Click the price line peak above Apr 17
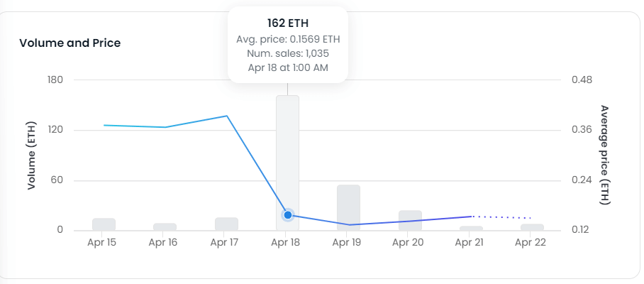This screenshot has width=644, height=284. [x=226, y=116]
